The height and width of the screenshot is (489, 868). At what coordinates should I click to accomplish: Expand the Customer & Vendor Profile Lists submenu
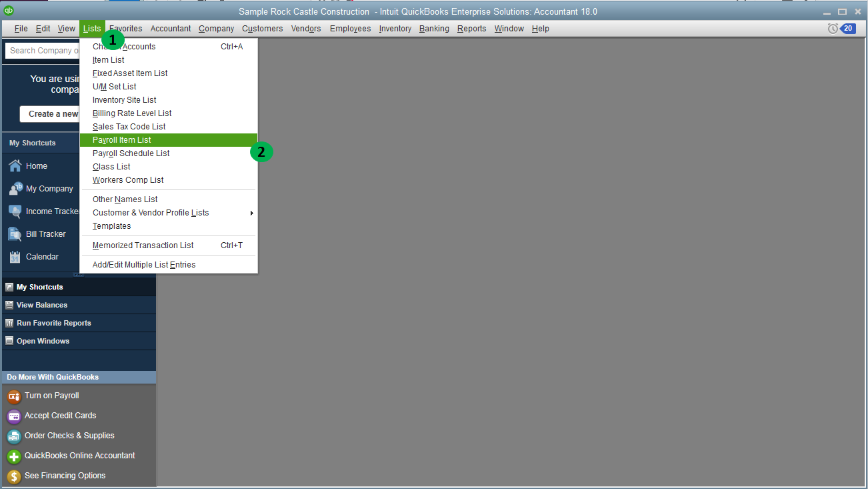(x=150, y=212)
